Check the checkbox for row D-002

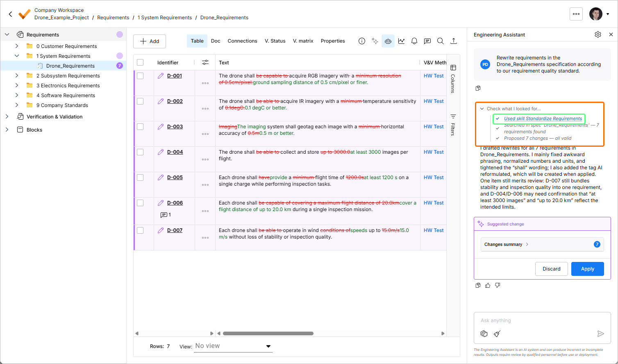coord(140,101)
